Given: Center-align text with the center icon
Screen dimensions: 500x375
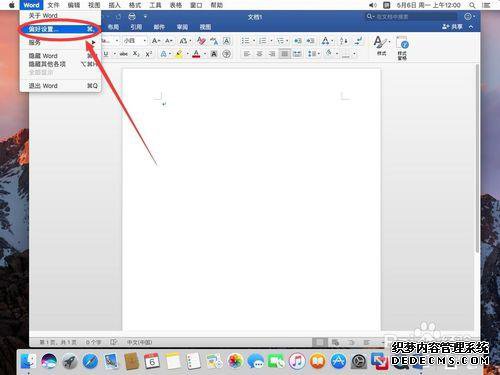Looking at the screenshot, I should point(259,54).
